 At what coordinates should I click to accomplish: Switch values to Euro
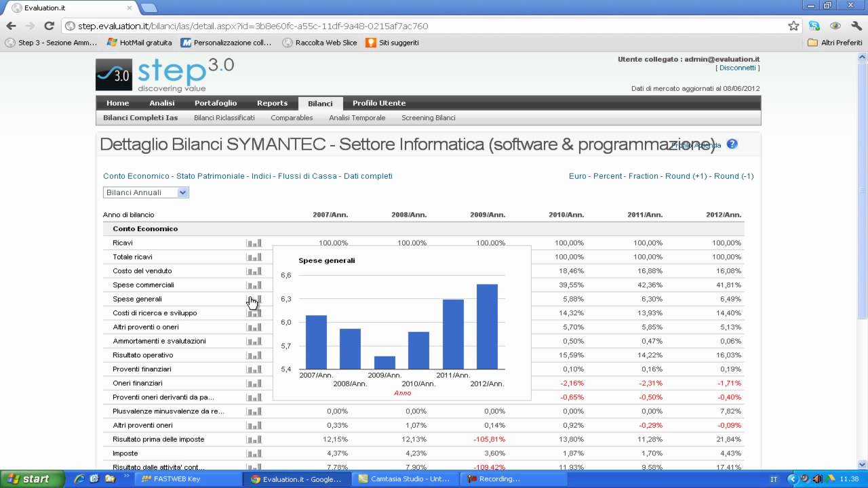tap(578, 176)
